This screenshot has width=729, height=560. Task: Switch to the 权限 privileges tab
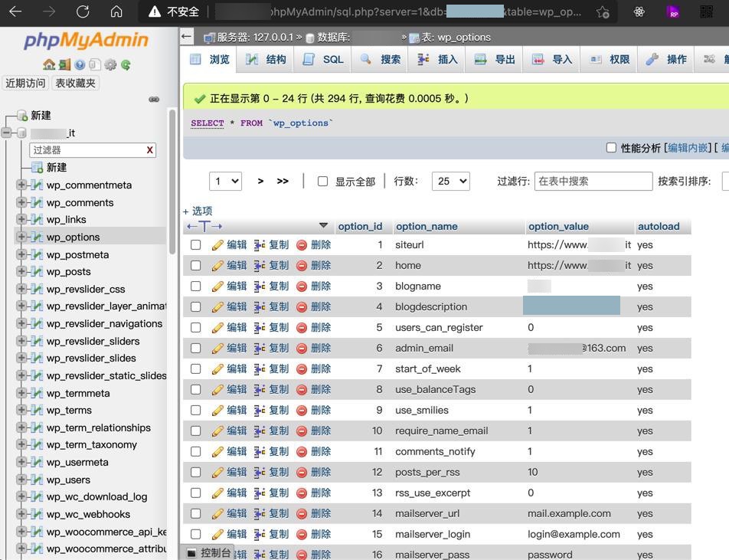point(609,59)
